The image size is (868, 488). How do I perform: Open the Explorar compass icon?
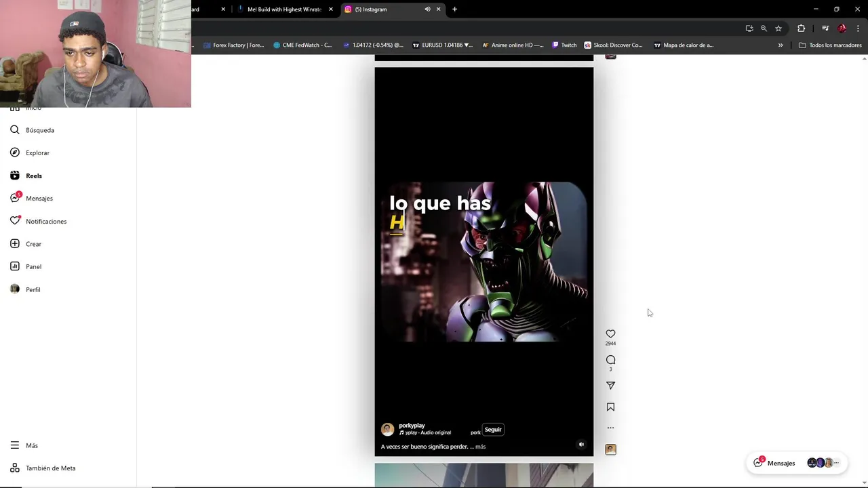tap(15, 152)
